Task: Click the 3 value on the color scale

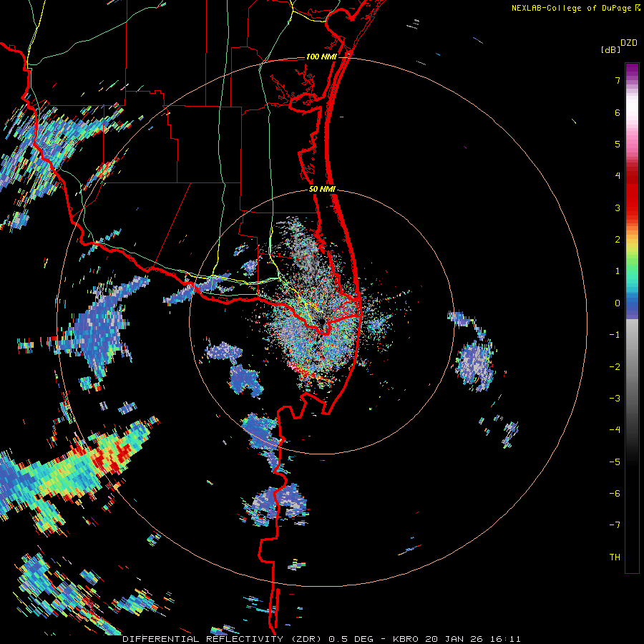Action: pyautogui.click(x=618, y=208)
